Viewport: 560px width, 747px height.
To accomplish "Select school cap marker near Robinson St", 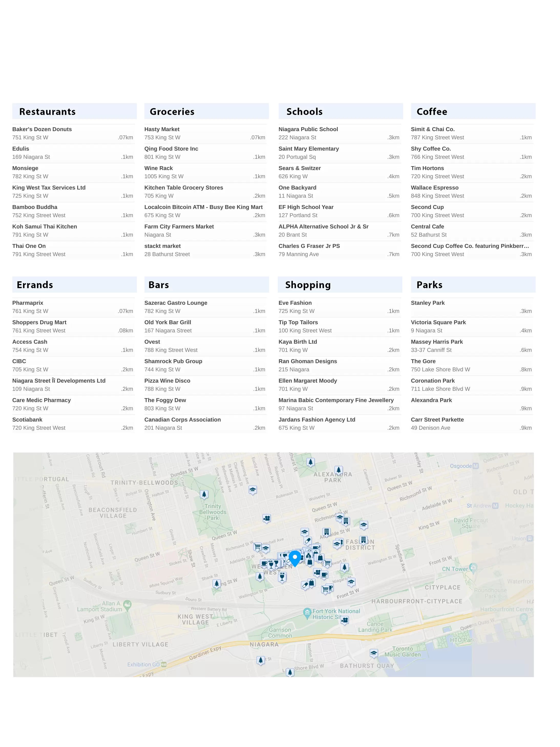I will [253, 490].
